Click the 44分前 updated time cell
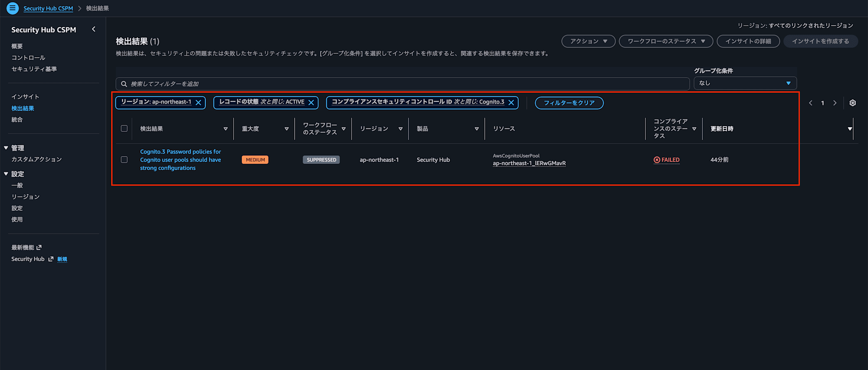Viewport: 868px width, 370px height. [x=719, y=160]
